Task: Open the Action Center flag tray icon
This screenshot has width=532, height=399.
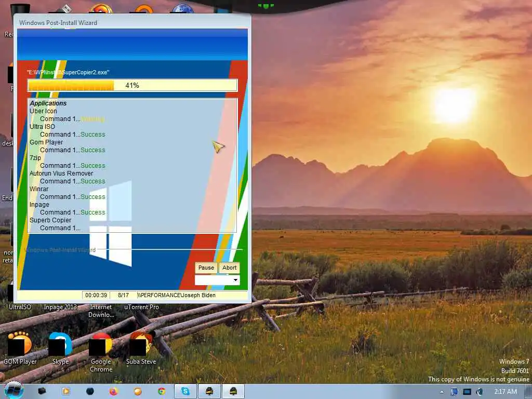Action: click(x=454, y=392)
